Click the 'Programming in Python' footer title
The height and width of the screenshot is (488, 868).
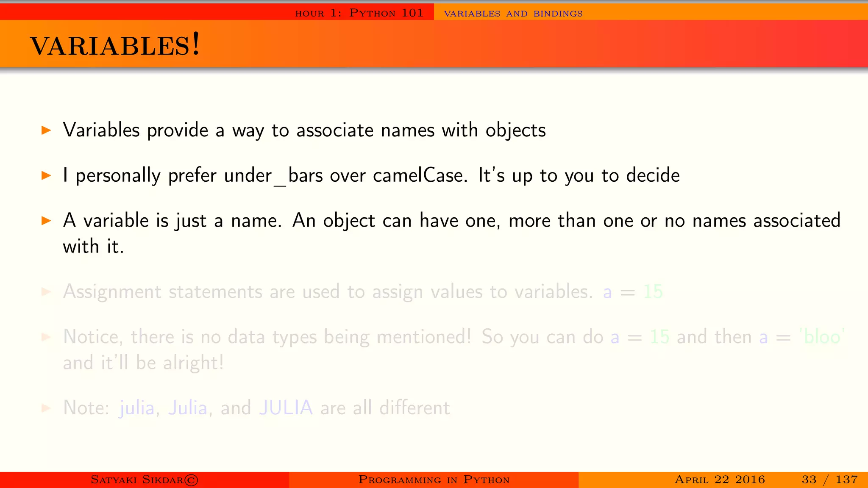434,480
